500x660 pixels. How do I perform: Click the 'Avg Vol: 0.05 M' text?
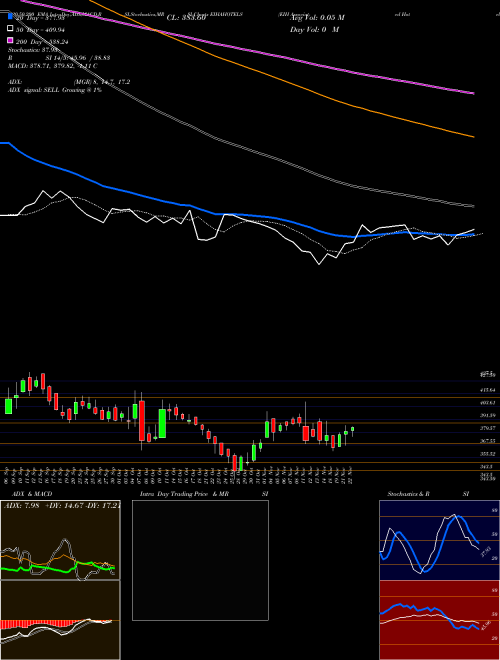click(x=317, y=18)
